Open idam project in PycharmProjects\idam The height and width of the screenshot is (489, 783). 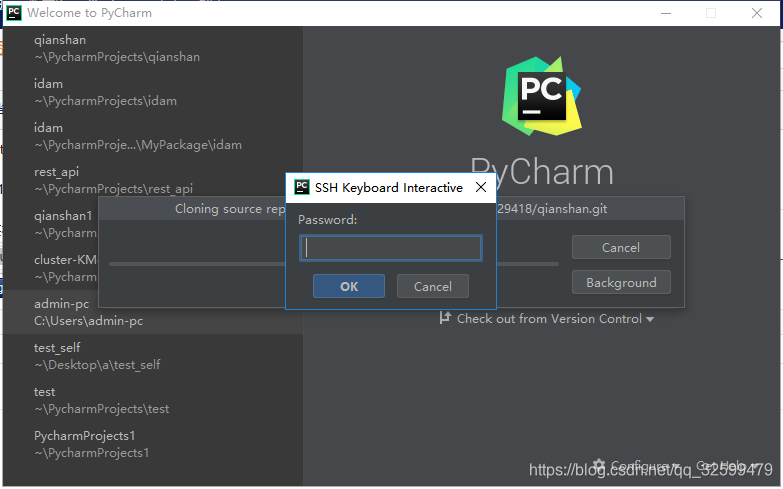(153, 92)
